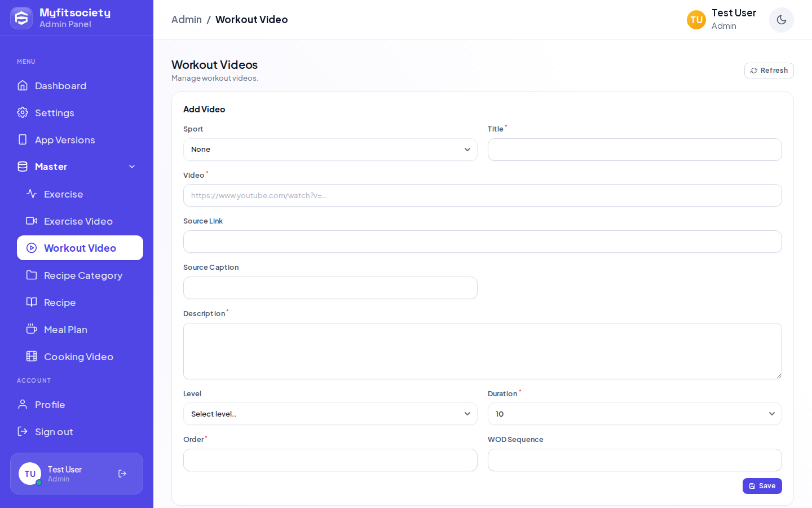This screenshot has width=812, height=508.
Task: Click the Myfitsociety logo icon
Action: [x=21, y=18]
